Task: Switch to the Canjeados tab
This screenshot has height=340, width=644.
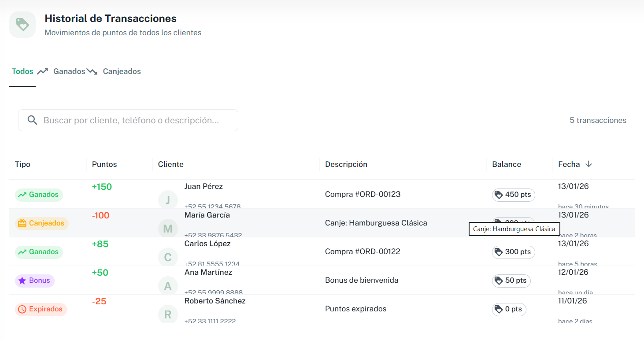Action: click(x=122, y=71)
